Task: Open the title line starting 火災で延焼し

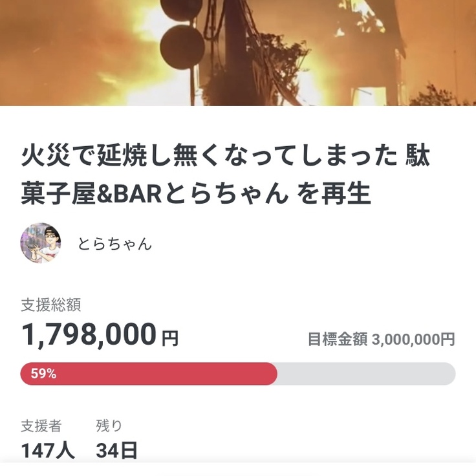Action: point(225,157)
